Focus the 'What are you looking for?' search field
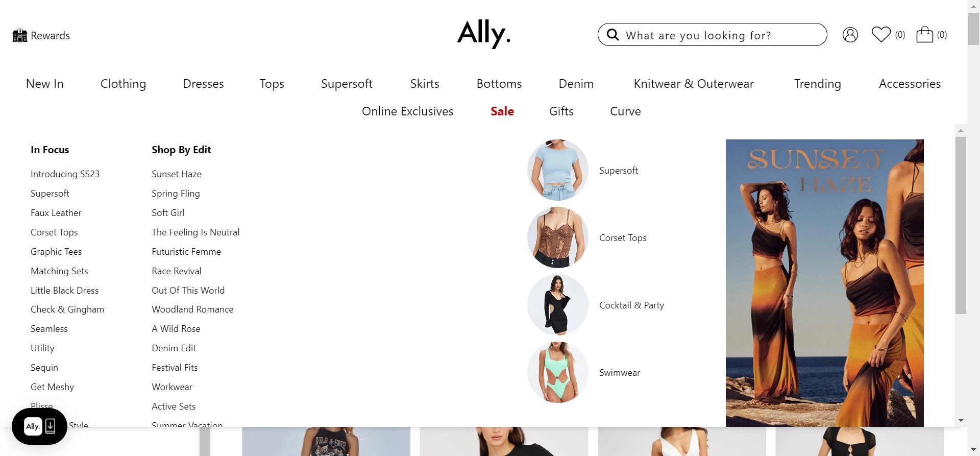The height and width of the screenshot is (456, 980). [x=712, y=35]
